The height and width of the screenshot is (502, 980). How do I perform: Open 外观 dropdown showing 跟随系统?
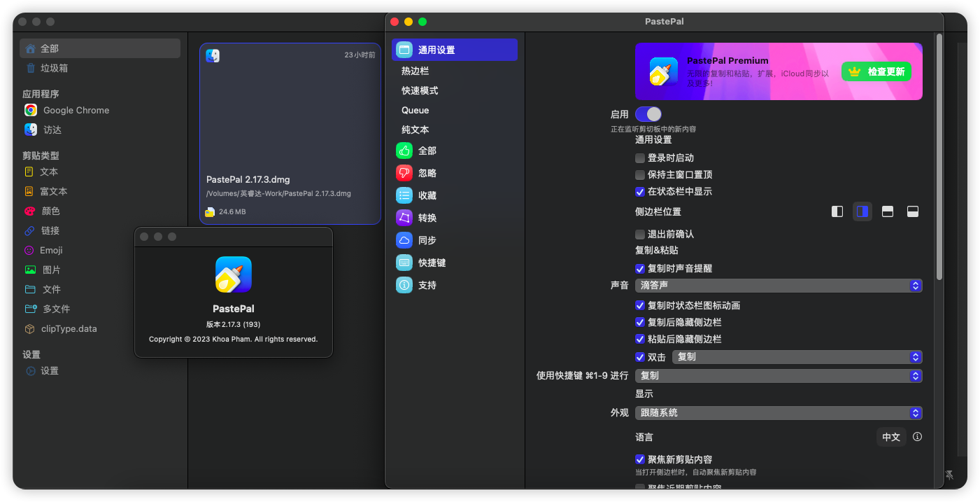click(779, 413)
